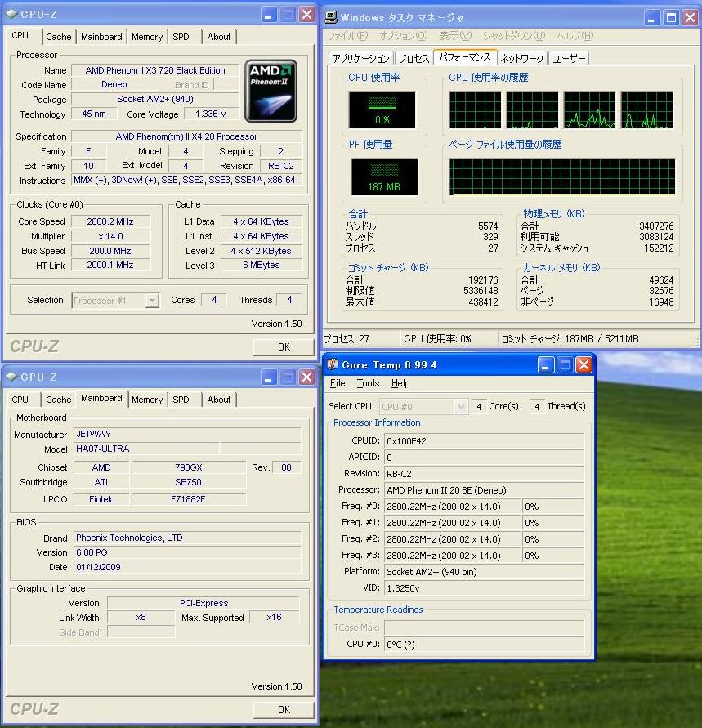Open オプション(O) menu in Task Manager
Screen dimensions: 702x728
(x=403, y=36)
